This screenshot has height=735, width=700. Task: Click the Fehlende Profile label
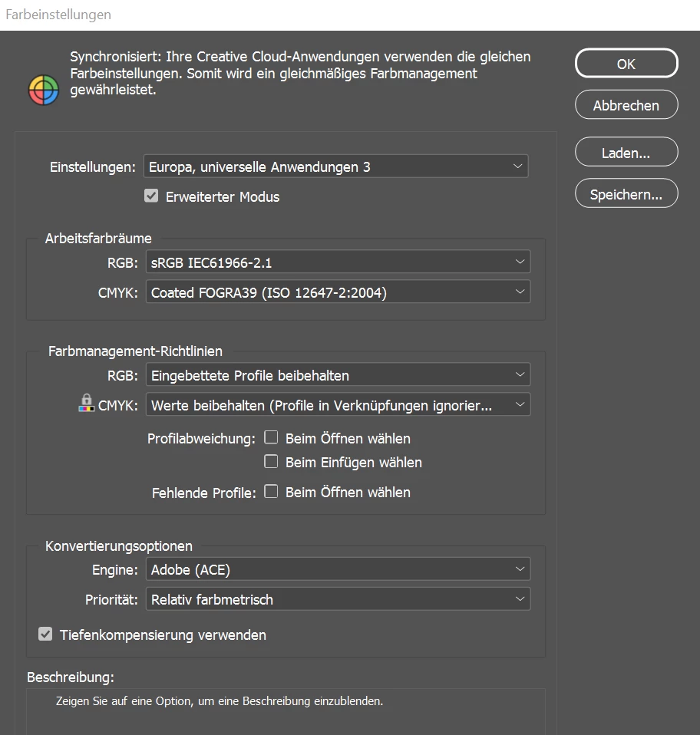pyautogui.click(x=204, y=493)
